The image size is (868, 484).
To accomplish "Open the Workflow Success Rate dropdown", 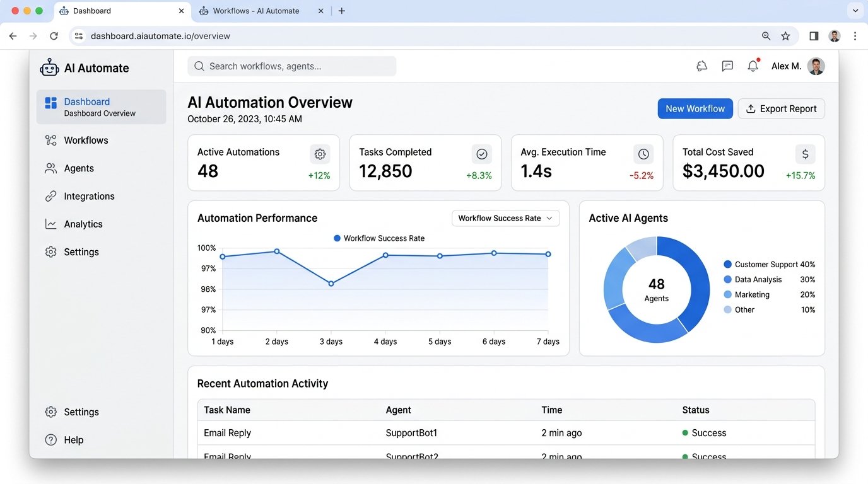I will pyautogui.click(x=505, y=218).
